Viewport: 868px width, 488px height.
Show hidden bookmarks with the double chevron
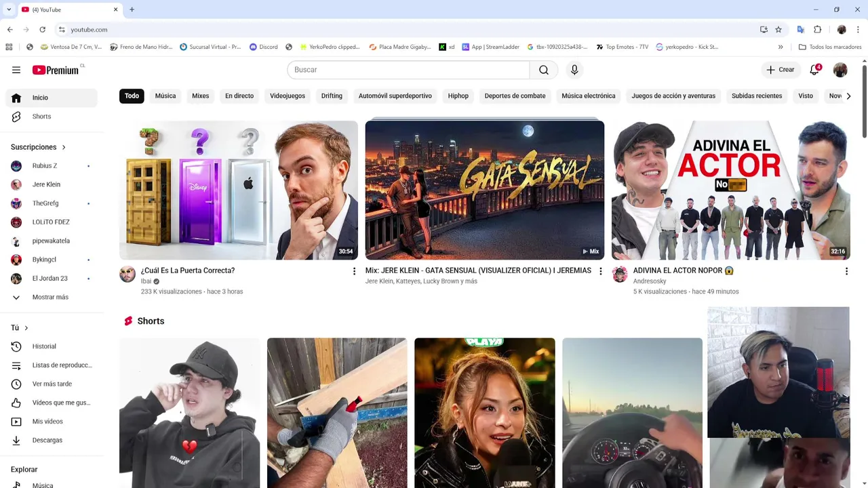pyautogui.click(x=781, y=47)
